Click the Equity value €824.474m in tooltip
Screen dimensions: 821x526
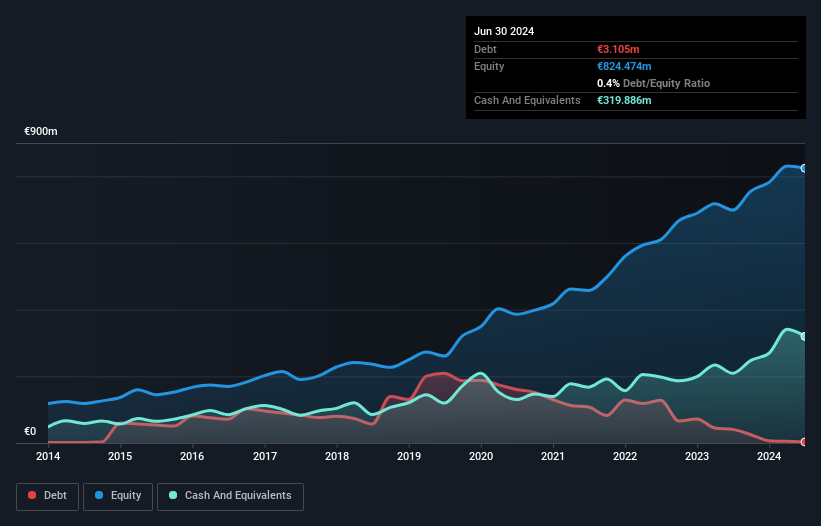624,66
